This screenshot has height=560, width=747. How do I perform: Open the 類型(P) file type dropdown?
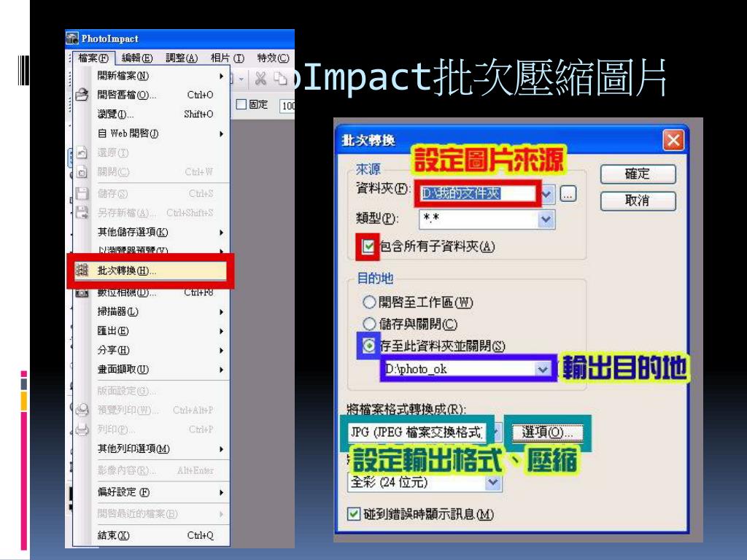(546, 219)
